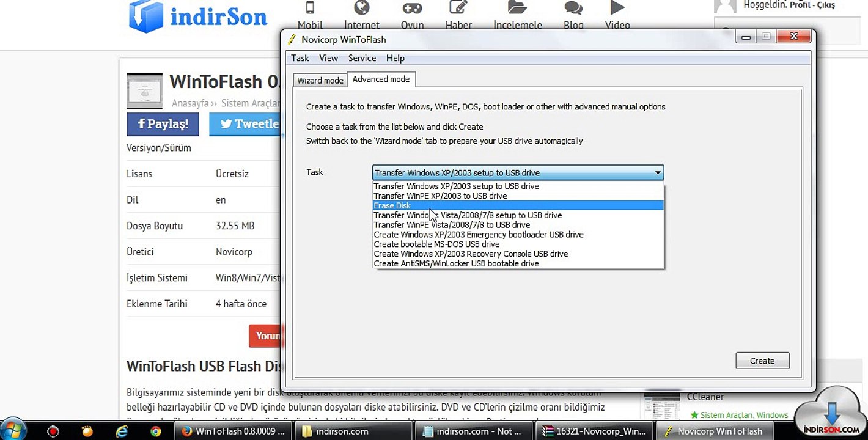This screenshot has width=868, height=440.
Task: Open the İnternet globe icon on indirSon
Action: click(x=362, y=8)
